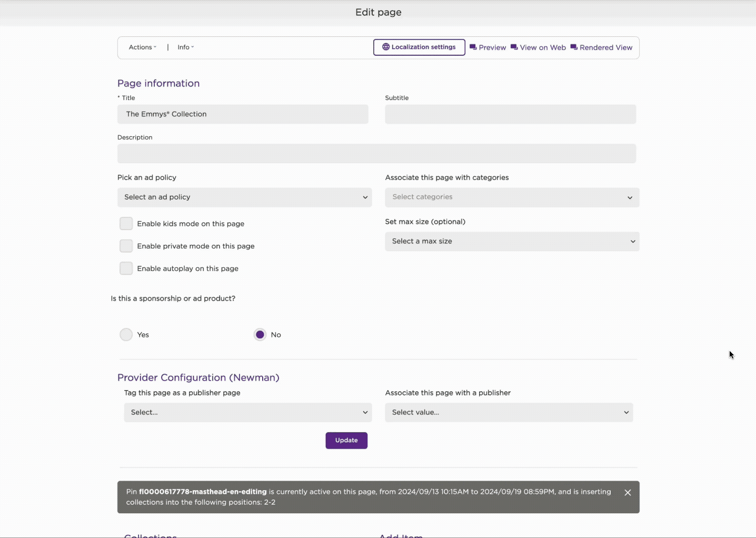Click pin name fl0000617778-masthead-en-editing

click(203, 492)
